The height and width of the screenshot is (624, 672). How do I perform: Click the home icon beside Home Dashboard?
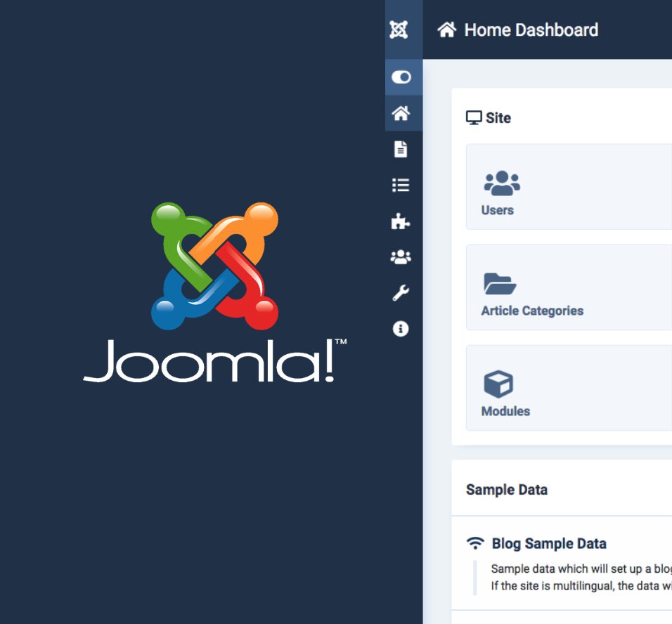coord(447,30)
